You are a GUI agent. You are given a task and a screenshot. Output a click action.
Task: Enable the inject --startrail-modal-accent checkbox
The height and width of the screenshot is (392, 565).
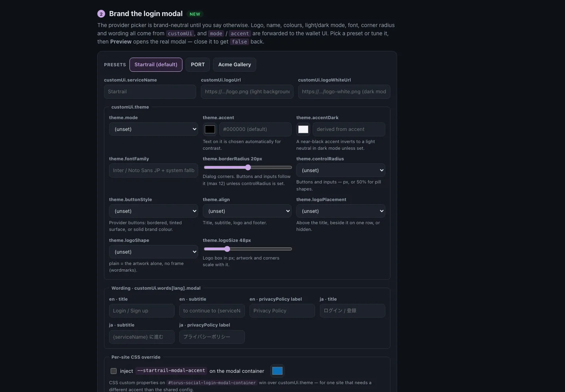point(114,371)
